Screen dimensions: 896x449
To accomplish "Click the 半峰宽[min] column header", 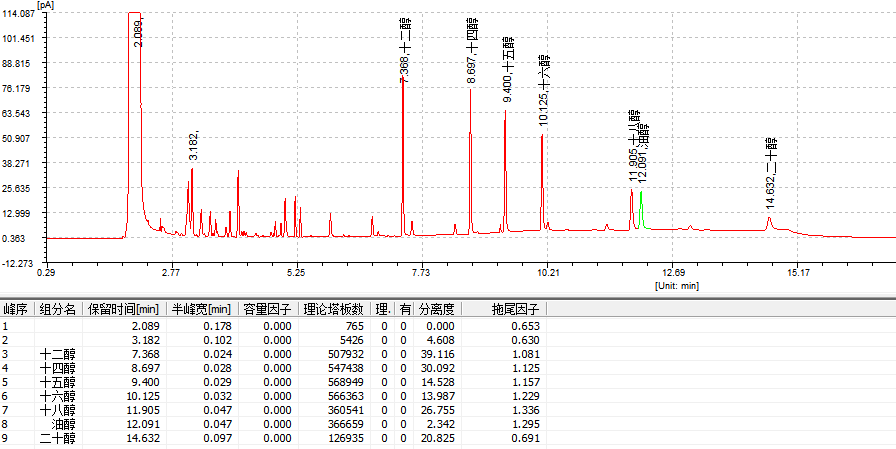I will coord(200,309).
